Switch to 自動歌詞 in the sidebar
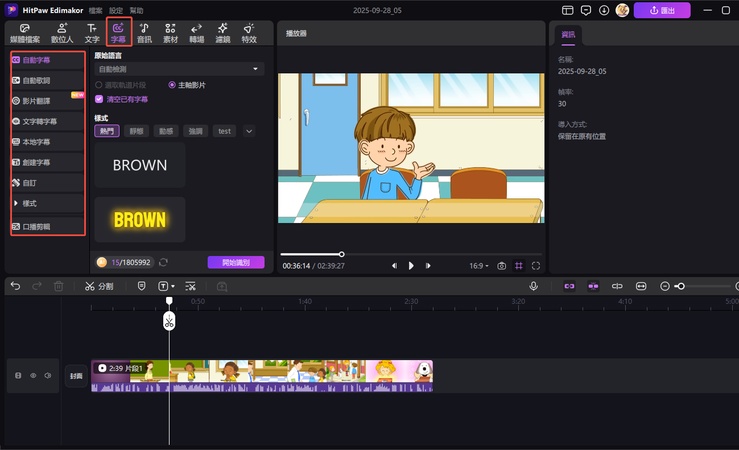Image resolution: width=739 pixels, height=450 pixels. click(37, 80)
